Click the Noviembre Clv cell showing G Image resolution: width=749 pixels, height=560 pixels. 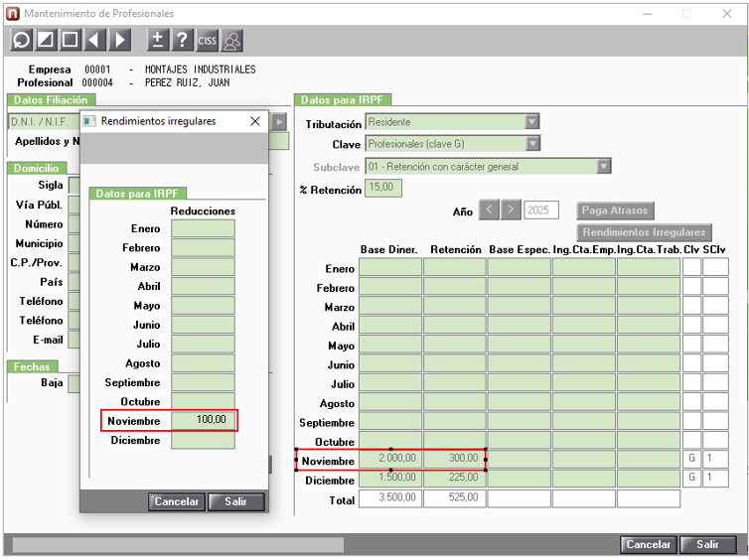point(691,459)
